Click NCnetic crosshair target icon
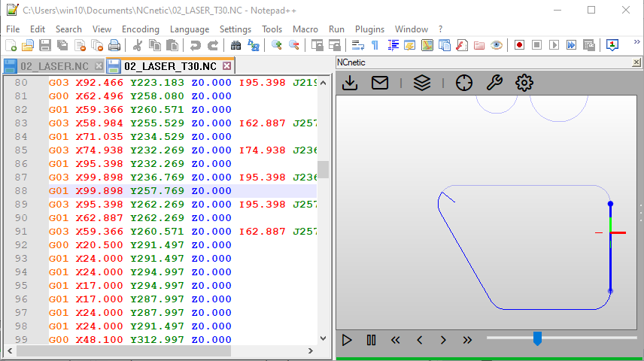Viewport: 644px width, 361px height. (464, 83)
